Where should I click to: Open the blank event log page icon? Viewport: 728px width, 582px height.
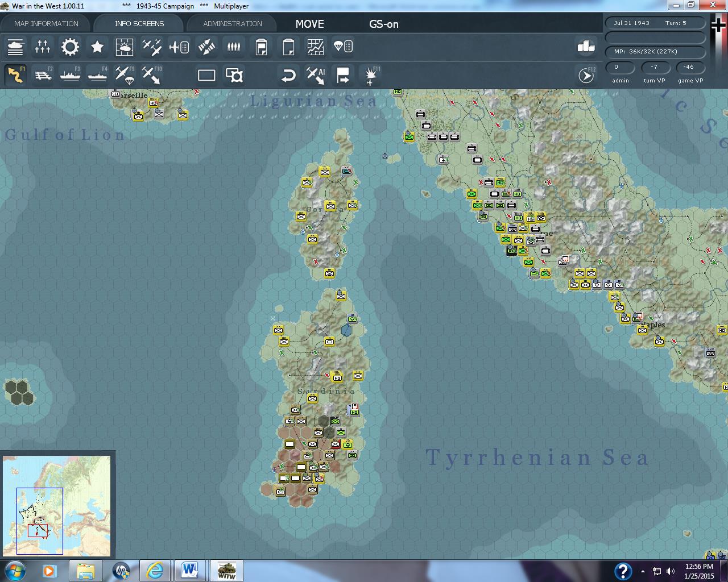[x=288, y=47]
